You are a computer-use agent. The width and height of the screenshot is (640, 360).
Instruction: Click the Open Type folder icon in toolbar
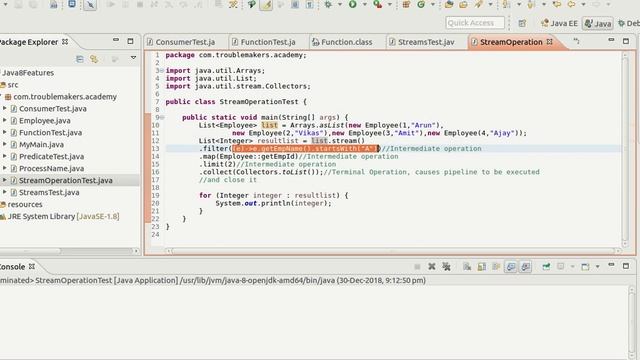pyautogui.click(x=449, y=4)
